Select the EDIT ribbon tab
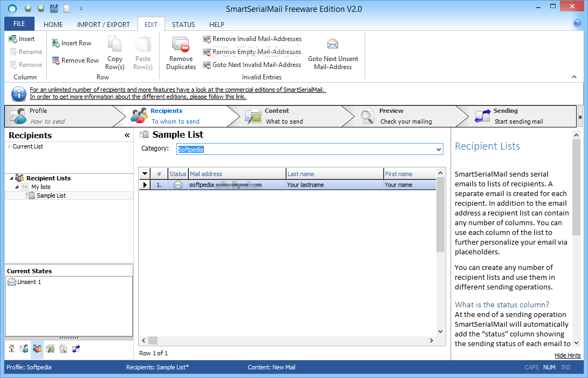588x378 pixels. pos(151,24)
